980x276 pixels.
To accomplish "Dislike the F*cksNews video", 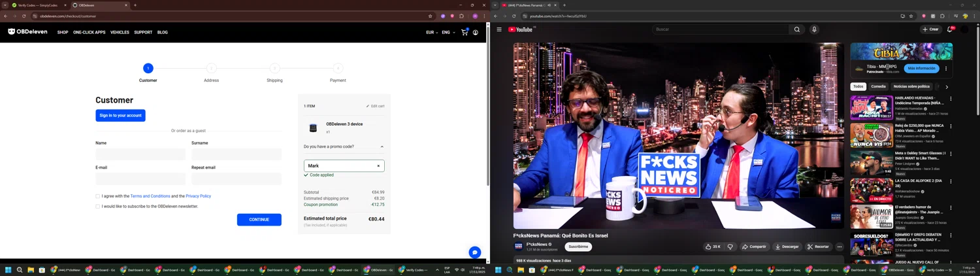I will click(730, 247).
